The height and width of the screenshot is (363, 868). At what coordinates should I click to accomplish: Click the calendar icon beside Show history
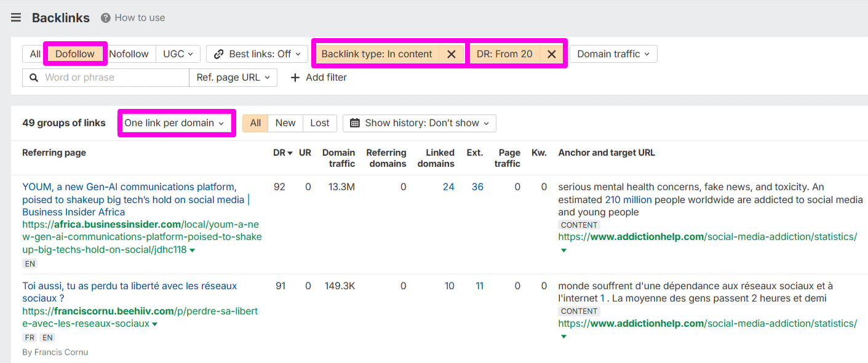[354, 123]
